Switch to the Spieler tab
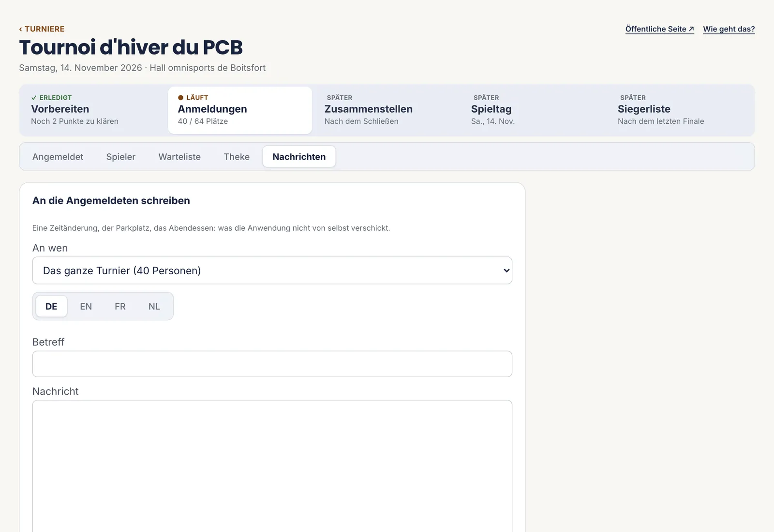 tap(121, 157)
